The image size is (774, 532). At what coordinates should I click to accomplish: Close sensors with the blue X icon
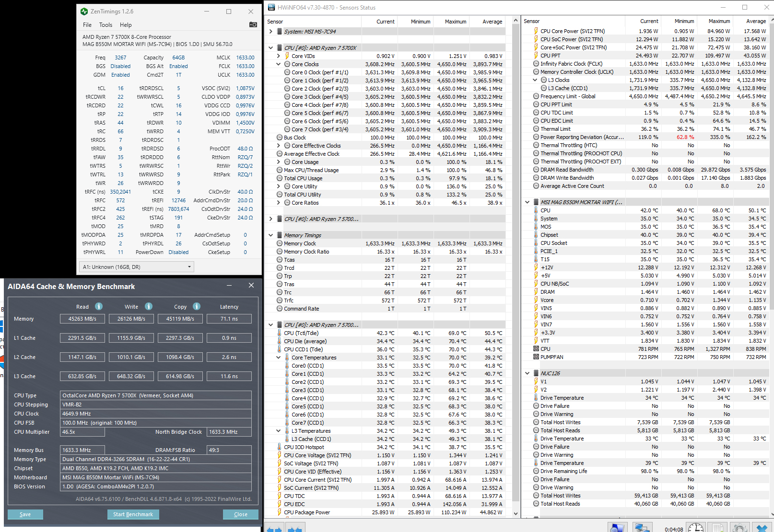pos(762,528)
